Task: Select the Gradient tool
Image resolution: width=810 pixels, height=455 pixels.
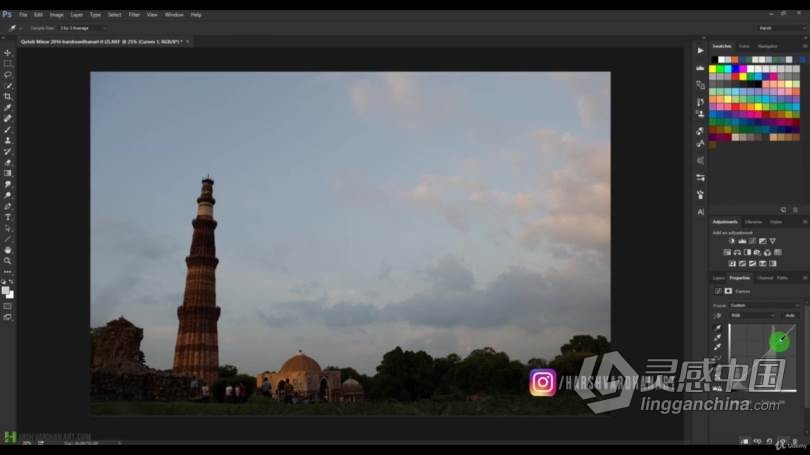Action: [8, 173]
